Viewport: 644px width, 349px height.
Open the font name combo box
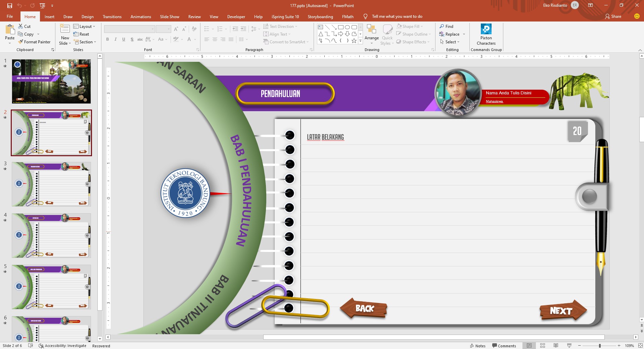(129, 29)
